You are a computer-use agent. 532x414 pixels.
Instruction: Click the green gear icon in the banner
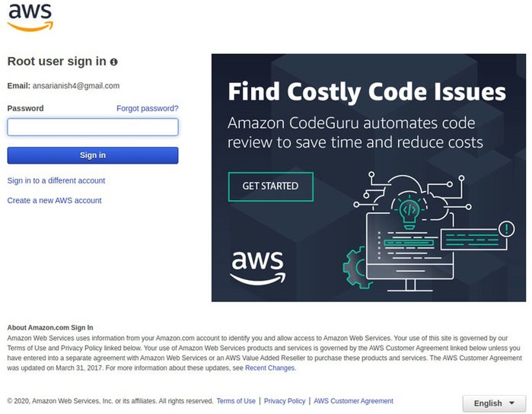point(355,266)
